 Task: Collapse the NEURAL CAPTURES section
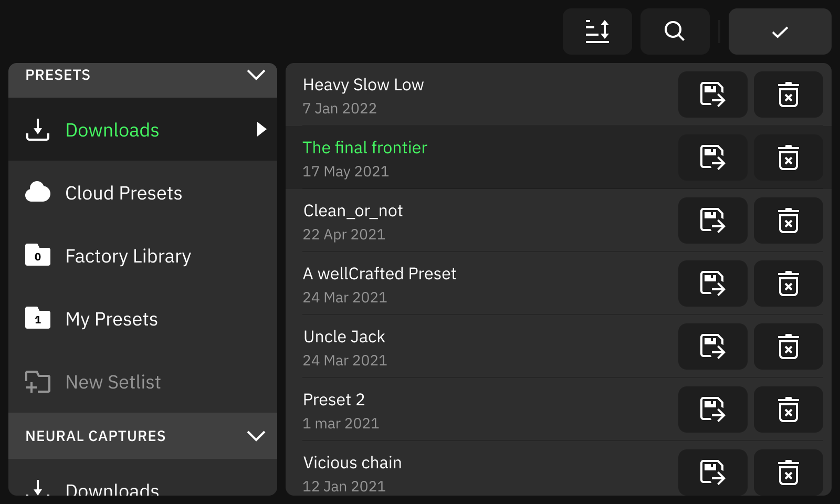click(256, 436)
